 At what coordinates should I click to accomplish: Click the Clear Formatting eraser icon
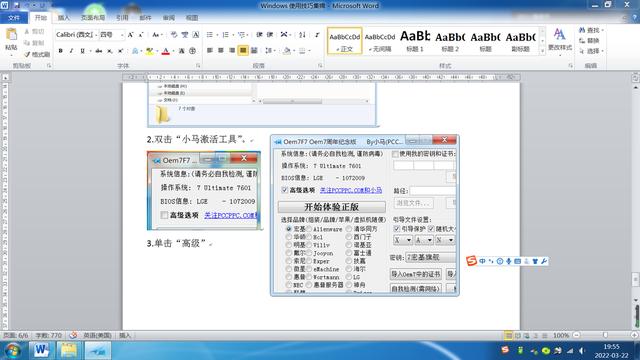click(174, 35)
